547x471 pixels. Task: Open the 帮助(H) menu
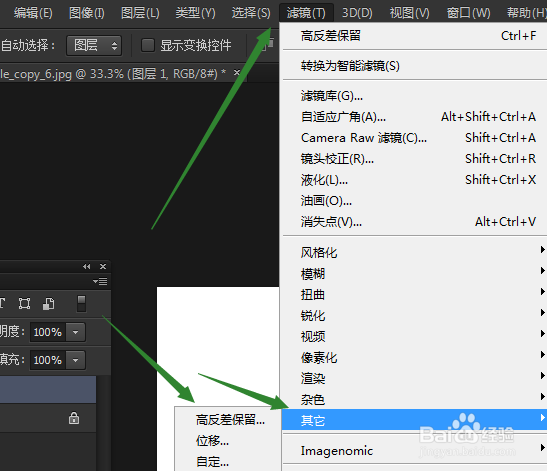pyautogui.click(x=526, y=13)
